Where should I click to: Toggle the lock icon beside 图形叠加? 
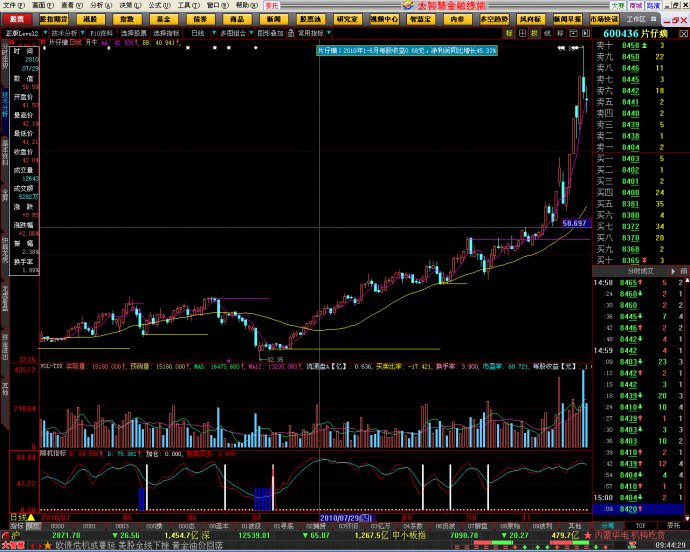pos(291,33)
